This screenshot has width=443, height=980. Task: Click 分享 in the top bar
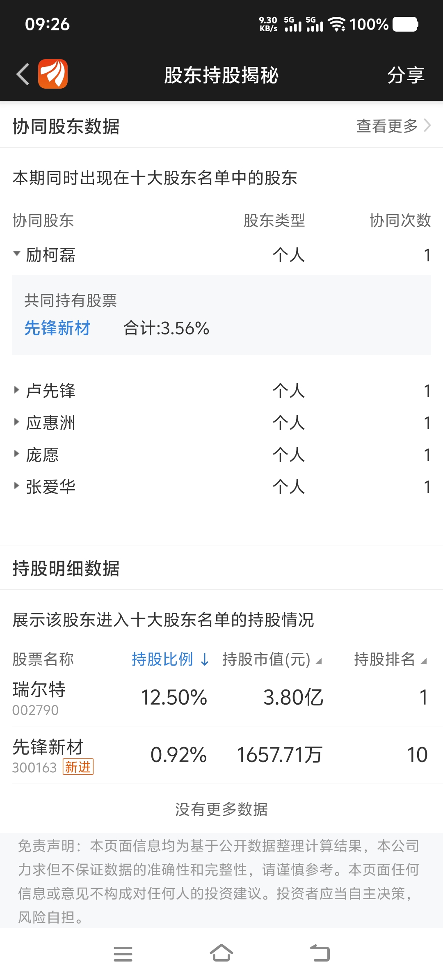pos(406,75)
